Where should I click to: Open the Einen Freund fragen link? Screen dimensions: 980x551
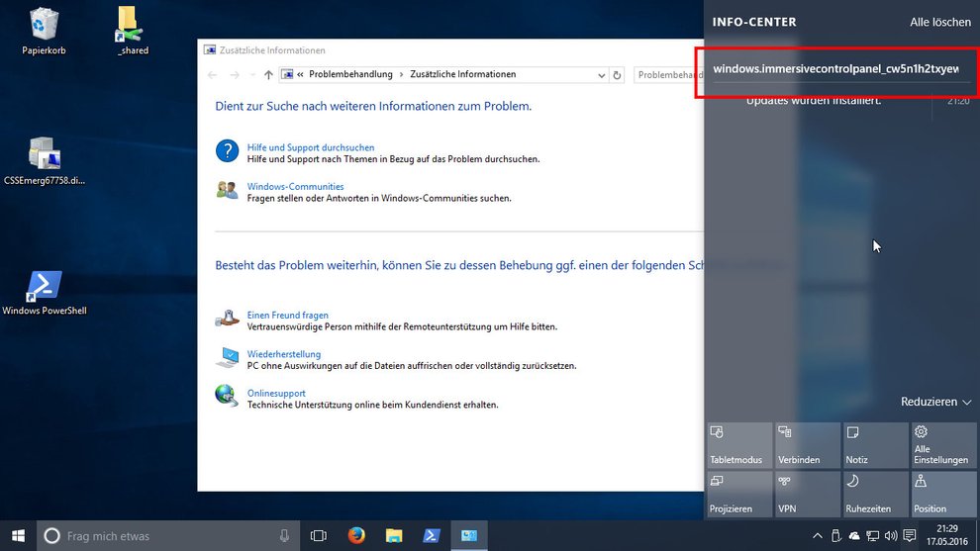tap(287, 315)
